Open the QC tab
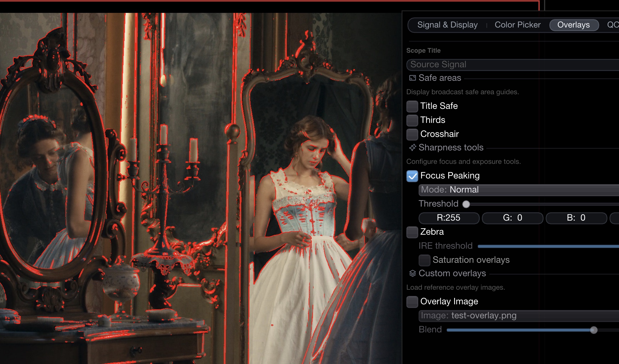The image size is (619, 364). click(613, 25)
